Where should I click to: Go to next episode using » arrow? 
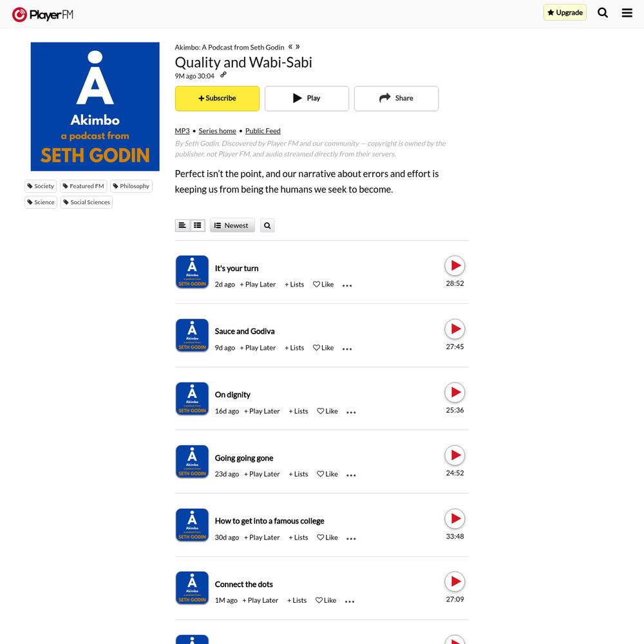[298, 46]
